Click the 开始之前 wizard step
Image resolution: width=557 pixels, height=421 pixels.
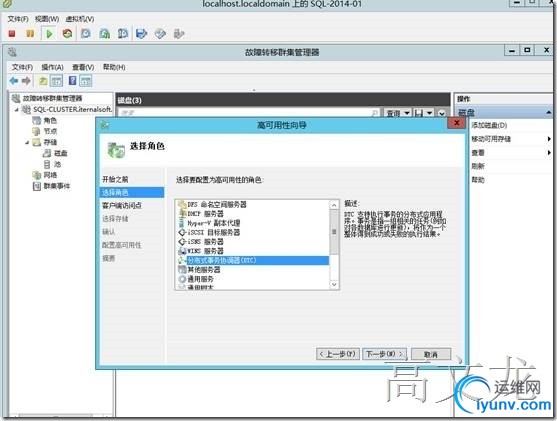point(115,179)
